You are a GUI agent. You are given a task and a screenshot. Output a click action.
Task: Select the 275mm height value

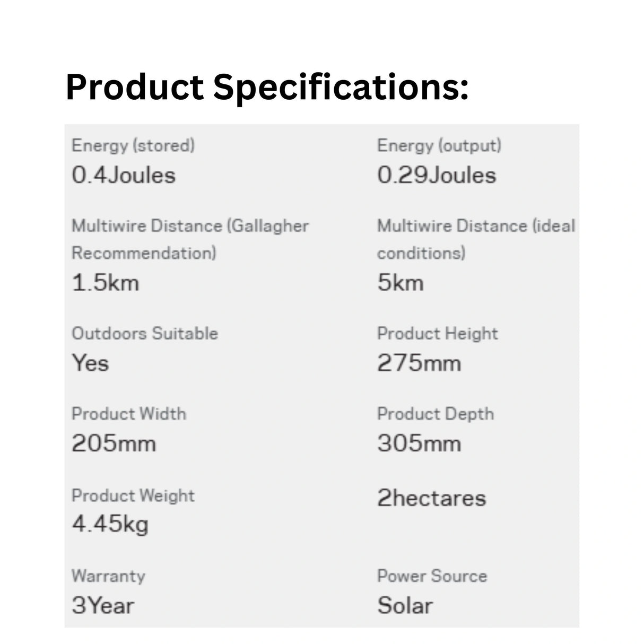419,363
